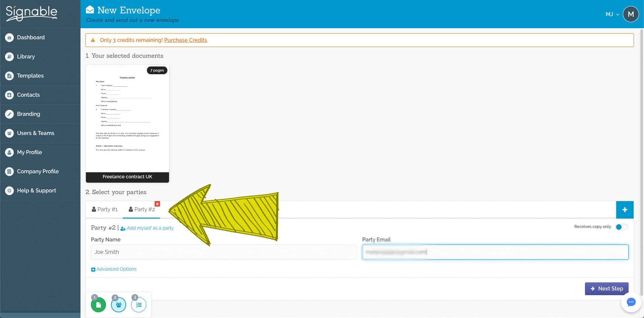This screenshot has height=318, width=644.
Task: Remove Party #2 with red X
Action: 157,204
